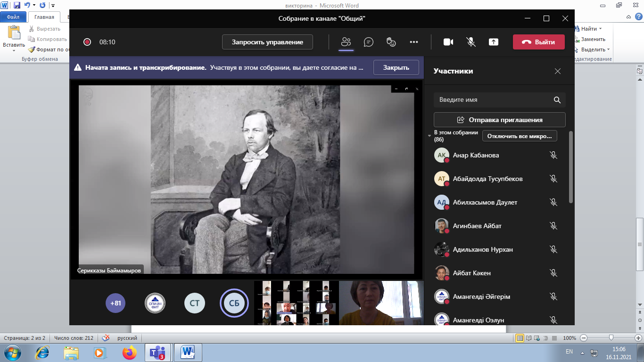Click Копировать in Word ribbon
Viewport: 644px width, 362px height.
click(48, 39)
